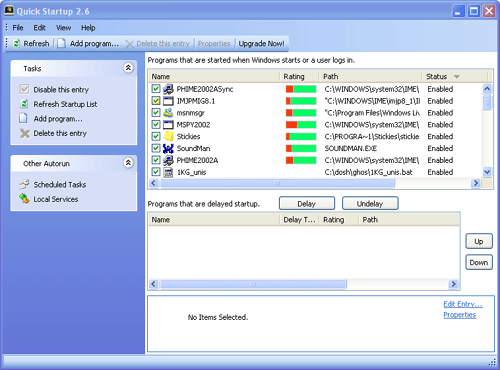This screenshot has height=370, width=500.
Task: Click the Refresh Startup List icon in Tasks
Action: [24, 104]
